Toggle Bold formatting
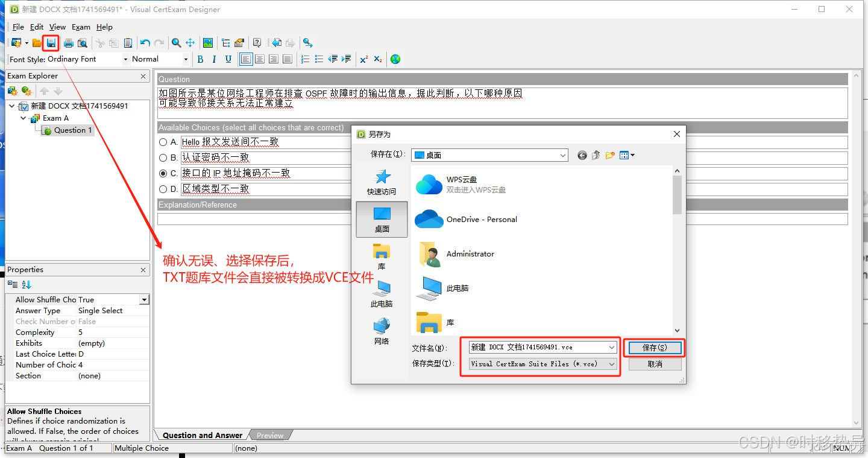868x458 pixels. coord(200,59)
